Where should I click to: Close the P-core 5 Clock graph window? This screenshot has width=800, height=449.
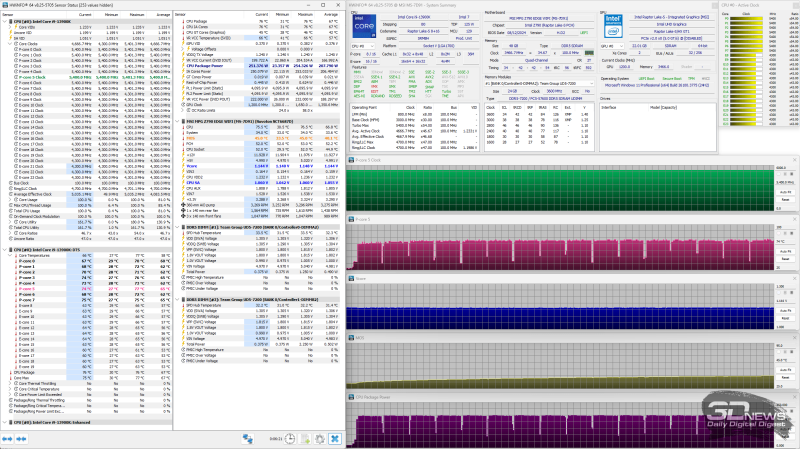(x=794, y=160)
